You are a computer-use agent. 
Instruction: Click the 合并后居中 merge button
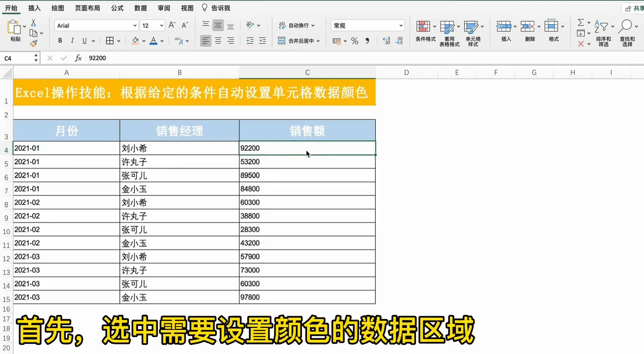tap(296, 41)
